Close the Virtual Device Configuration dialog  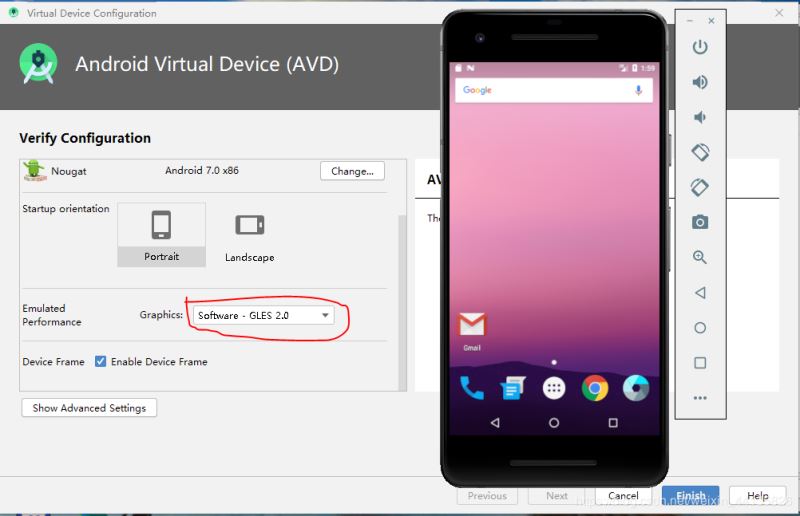pos(779,13)
